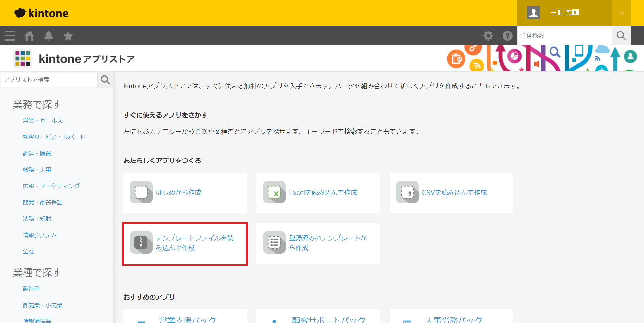644x323 pixels.
Task: Click the kintone App Store grid icon
Action: [23, 59]
